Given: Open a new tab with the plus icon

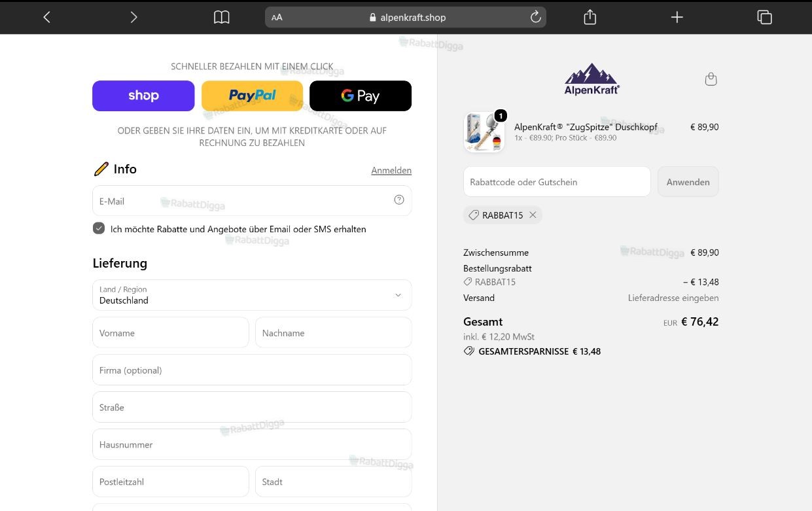Looking at the screenshot, I should (x=677, y=18).
